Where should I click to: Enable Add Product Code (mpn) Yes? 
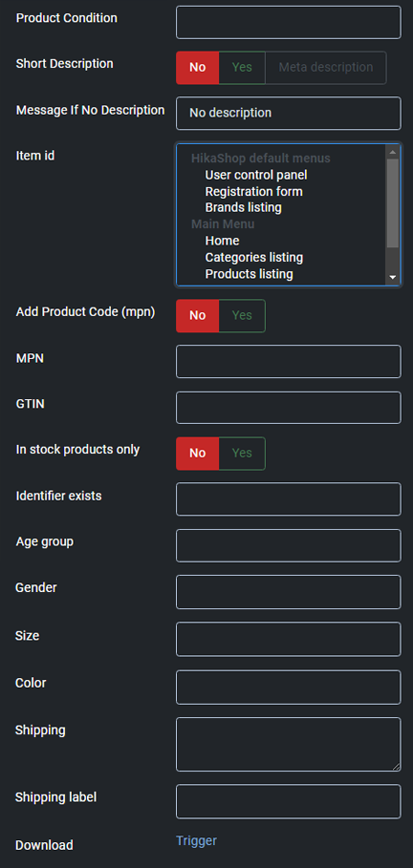tap(242, 315)
